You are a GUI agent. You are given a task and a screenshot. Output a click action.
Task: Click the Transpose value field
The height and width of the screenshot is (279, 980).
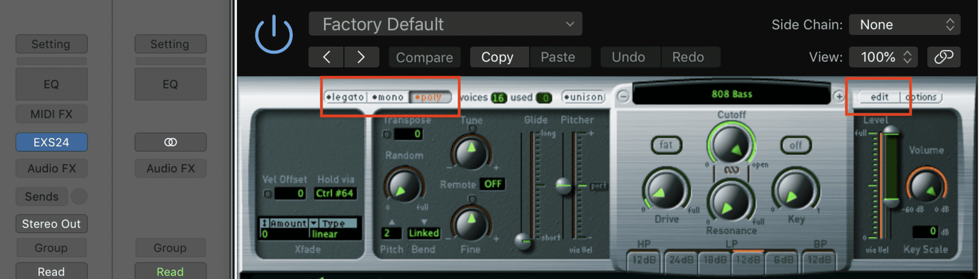(x=408, y=134)
